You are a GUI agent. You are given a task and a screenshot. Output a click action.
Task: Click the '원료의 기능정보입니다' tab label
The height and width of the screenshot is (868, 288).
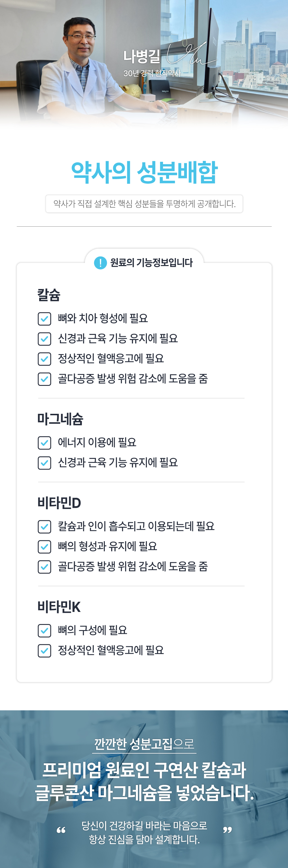tap(151, 262)
